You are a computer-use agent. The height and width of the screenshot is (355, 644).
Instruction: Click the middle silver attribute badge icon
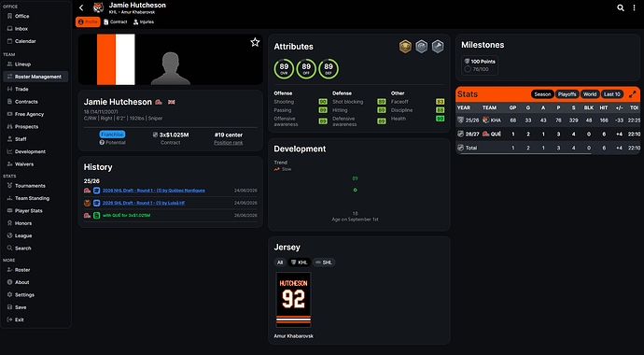pyautogui.click(x=421, y=47)
